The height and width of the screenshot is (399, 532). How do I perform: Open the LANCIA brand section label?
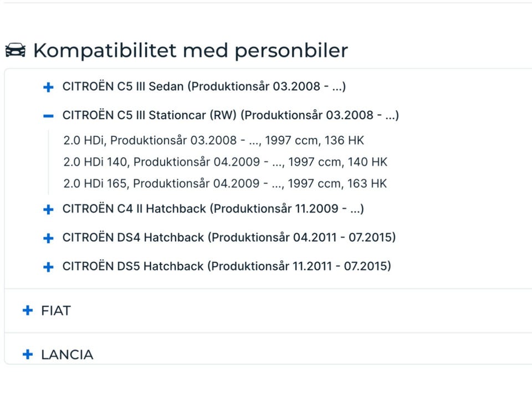point(67,355)
